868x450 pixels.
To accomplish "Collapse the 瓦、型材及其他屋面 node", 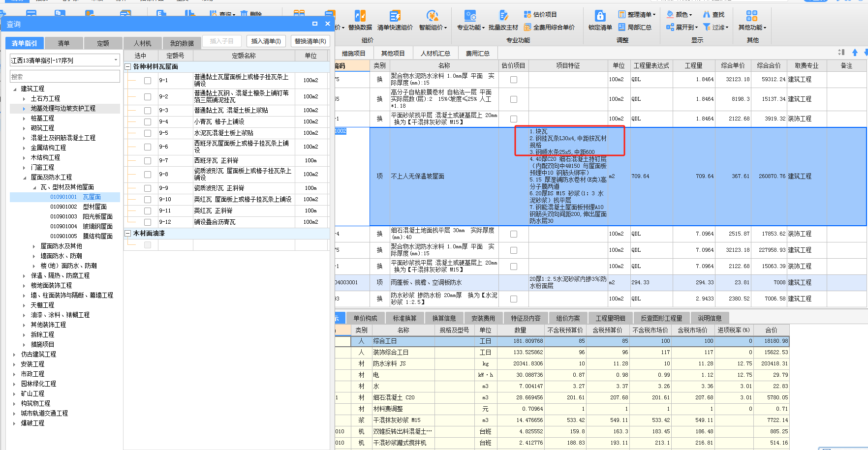I will point(34,187).
